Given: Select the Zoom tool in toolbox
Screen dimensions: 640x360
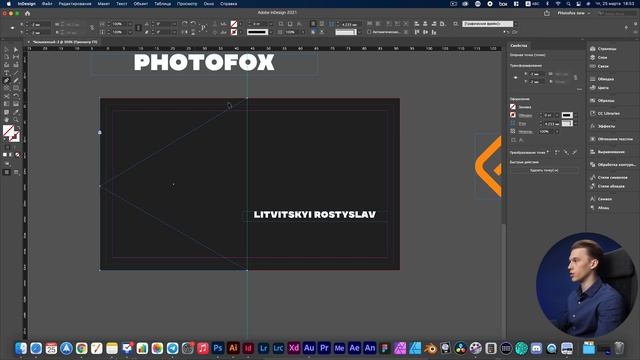Looking at the screenshot, I should (x=16, y=120).
